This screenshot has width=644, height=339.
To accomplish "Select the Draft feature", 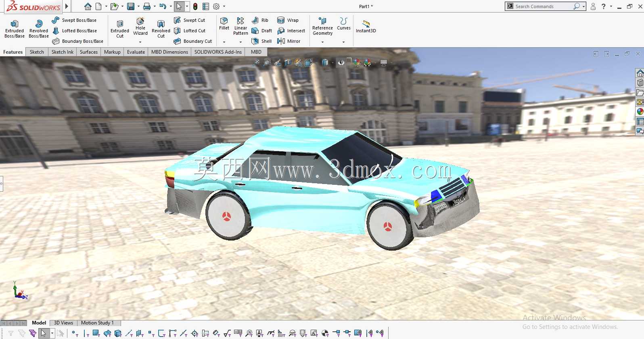I will [261, 31].
